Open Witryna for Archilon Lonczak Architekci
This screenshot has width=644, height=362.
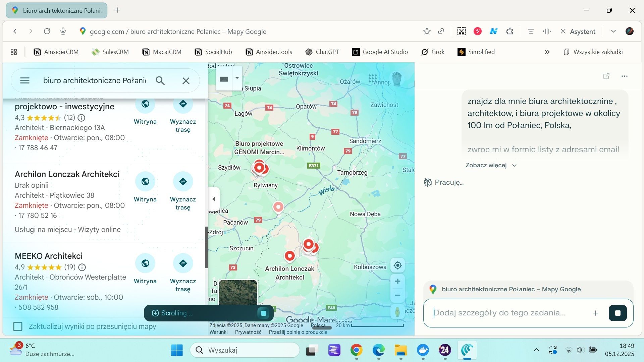145,182
